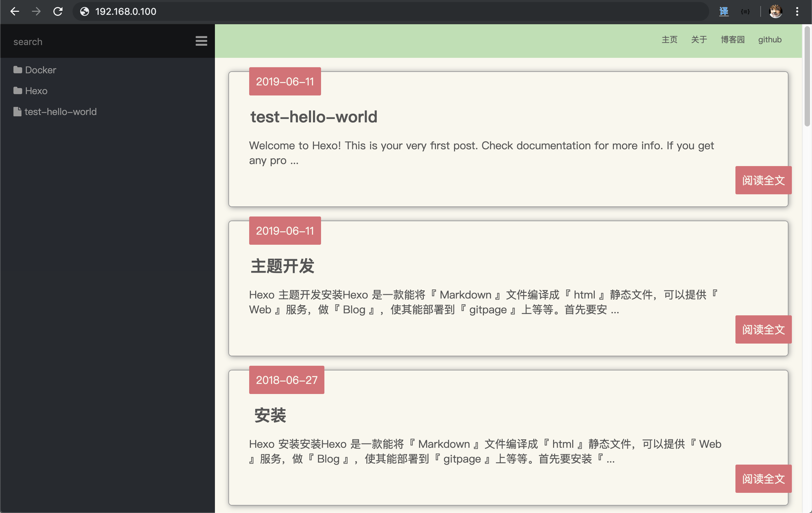This screenshot has height=513, width=812.
Task: Open the user profile avatar
Action: pos(775,11)
